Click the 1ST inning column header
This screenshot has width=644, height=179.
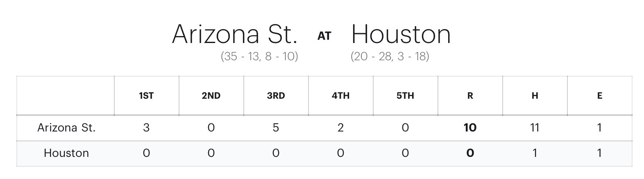(146, 96)
